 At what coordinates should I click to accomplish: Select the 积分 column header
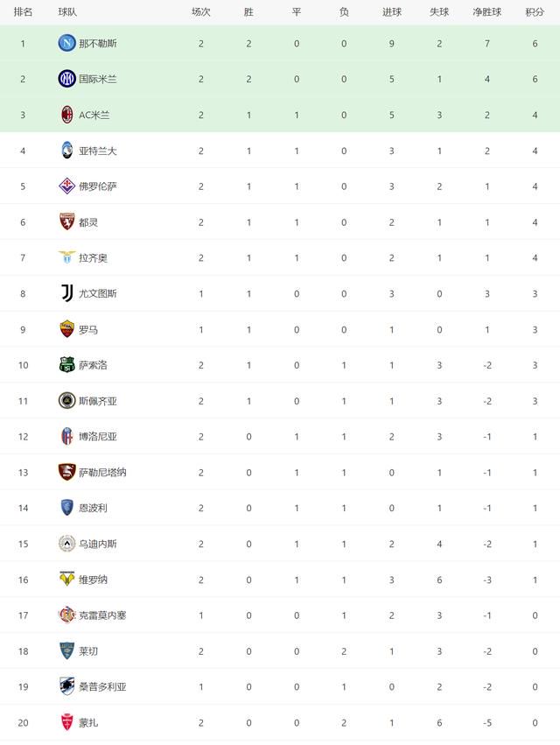[x=535, y=12]
